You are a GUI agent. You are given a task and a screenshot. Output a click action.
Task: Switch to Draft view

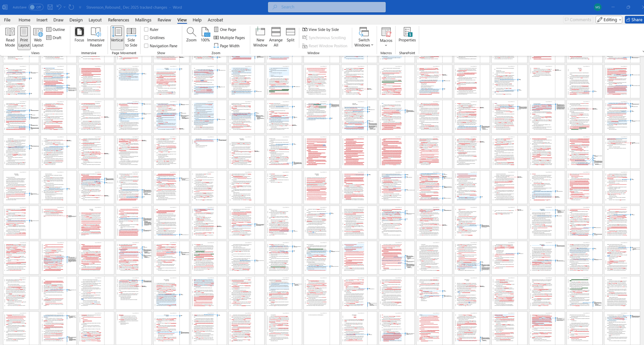coord(54,38)
